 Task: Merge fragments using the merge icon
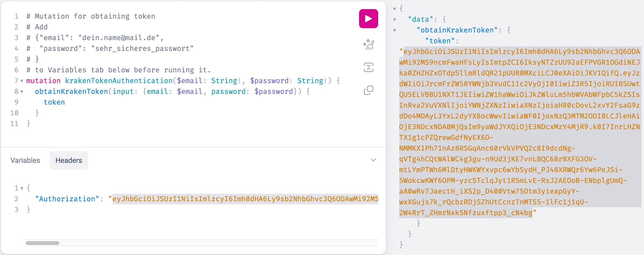click(x=369, y=67)
